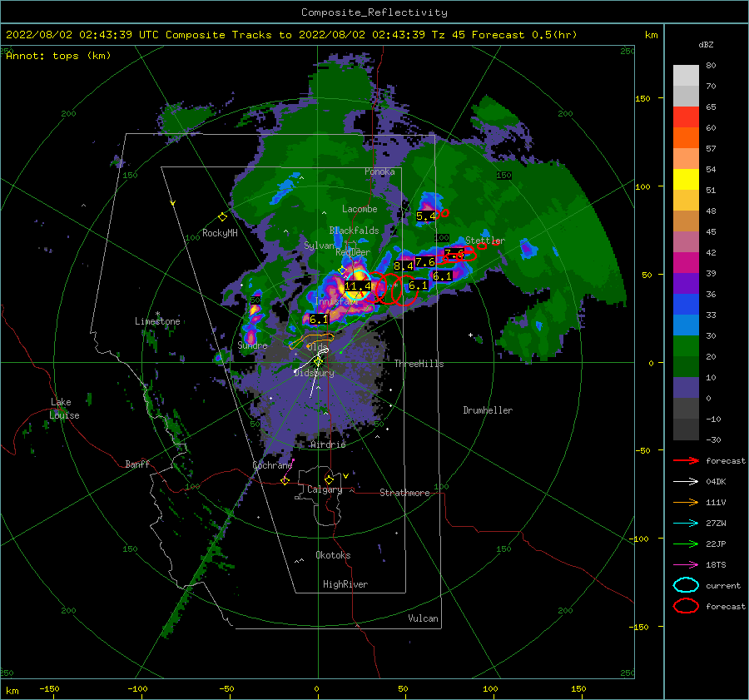
Task: Click the yellow diamond marker below Cochrane
Action: pos(285,481)
